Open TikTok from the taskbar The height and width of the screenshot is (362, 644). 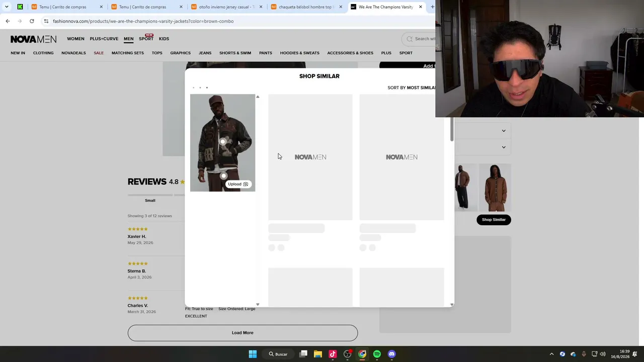(333, 354)
